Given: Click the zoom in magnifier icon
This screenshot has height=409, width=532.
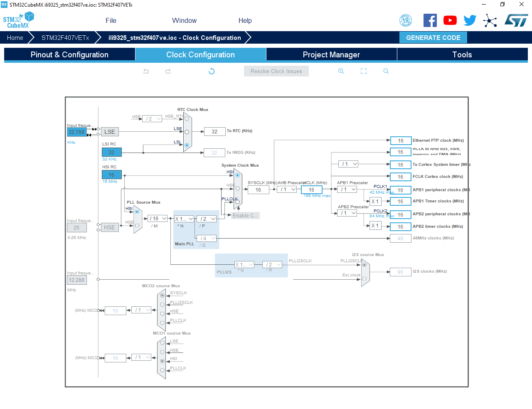Looking at the screenshot, I should click(341, 71).
